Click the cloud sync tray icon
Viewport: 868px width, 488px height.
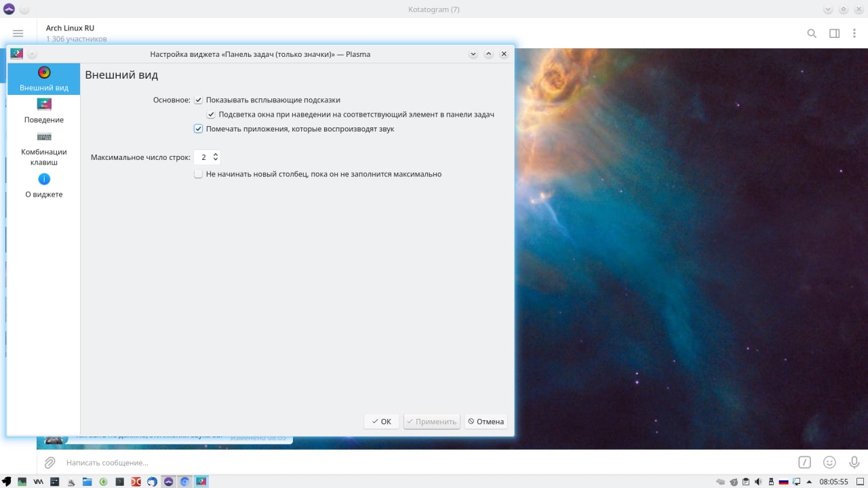(x=721, y=482)
